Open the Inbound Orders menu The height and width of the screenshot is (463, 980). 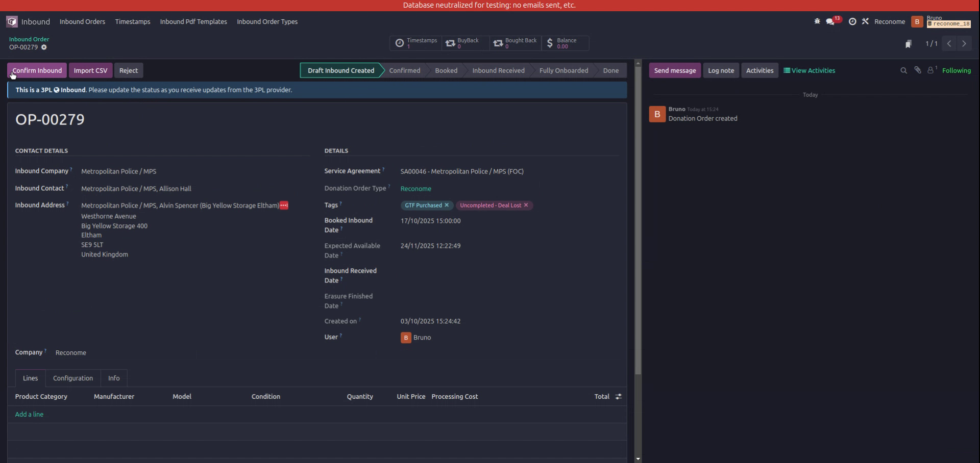tap(82, 21)
